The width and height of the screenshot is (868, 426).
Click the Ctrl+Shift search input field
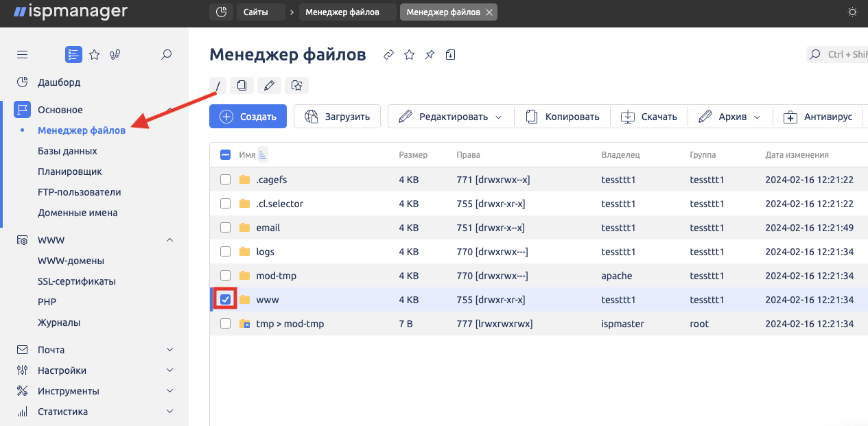tap(844, 55)
